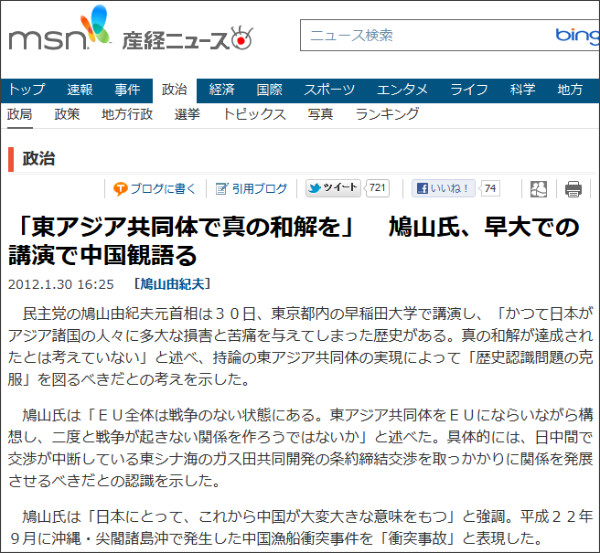Click the Twitter ツイート button
The height and width of the screenshot is (553, 600).
(333, 188)
